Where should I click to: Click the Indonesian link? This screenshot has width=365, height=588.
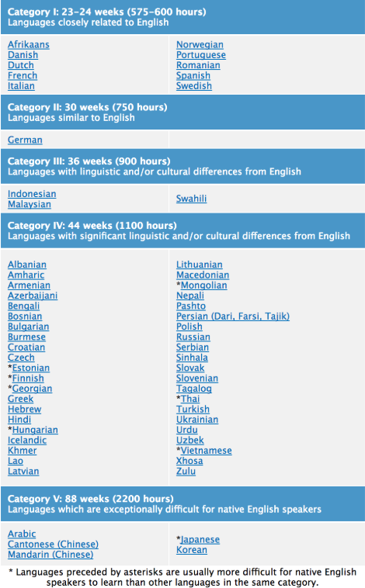32,194
